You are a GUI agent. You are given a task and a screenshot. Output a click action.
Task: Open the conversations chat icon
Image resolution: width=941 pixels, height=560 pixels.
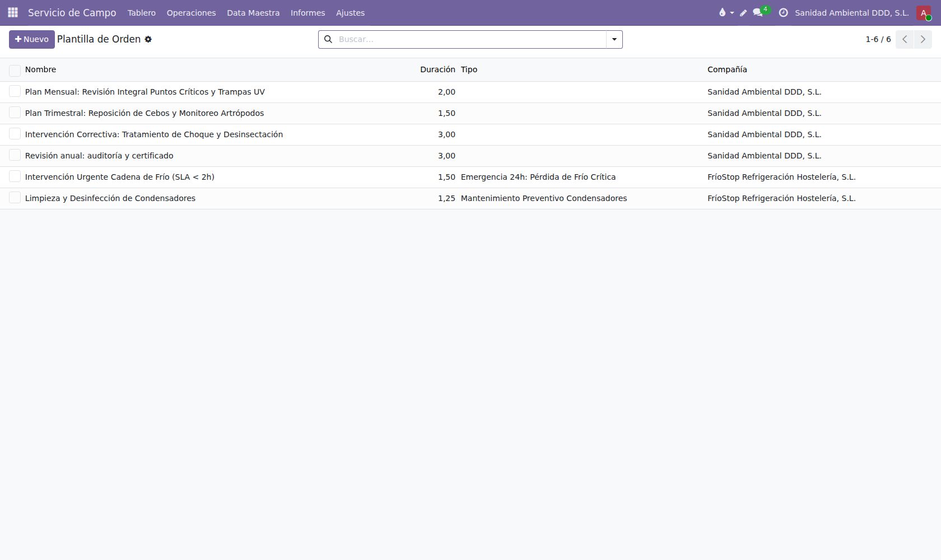pos(758,13)
